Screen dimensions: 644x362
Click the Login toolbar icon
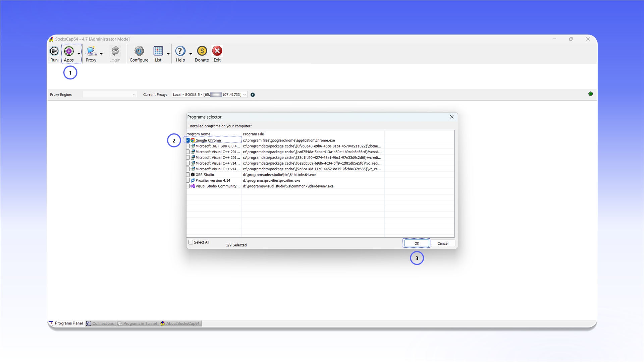coord(115,51)
